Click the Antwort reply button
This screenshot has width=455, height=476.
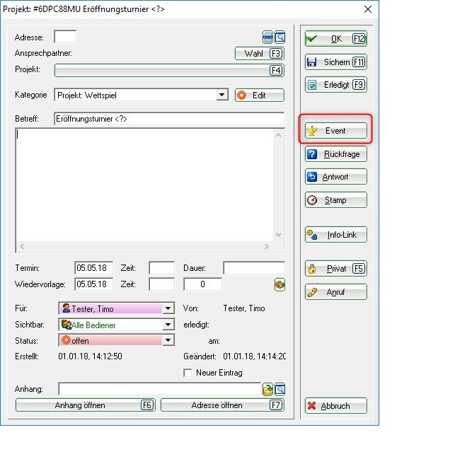point(335,177)
